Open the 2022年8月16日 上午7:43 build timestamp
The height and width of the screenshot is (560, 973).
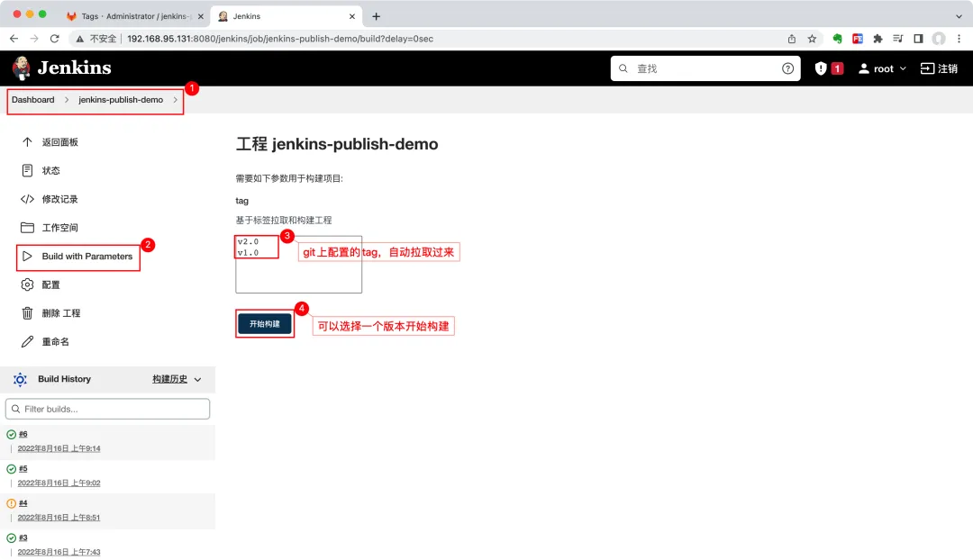coord(59,552)
